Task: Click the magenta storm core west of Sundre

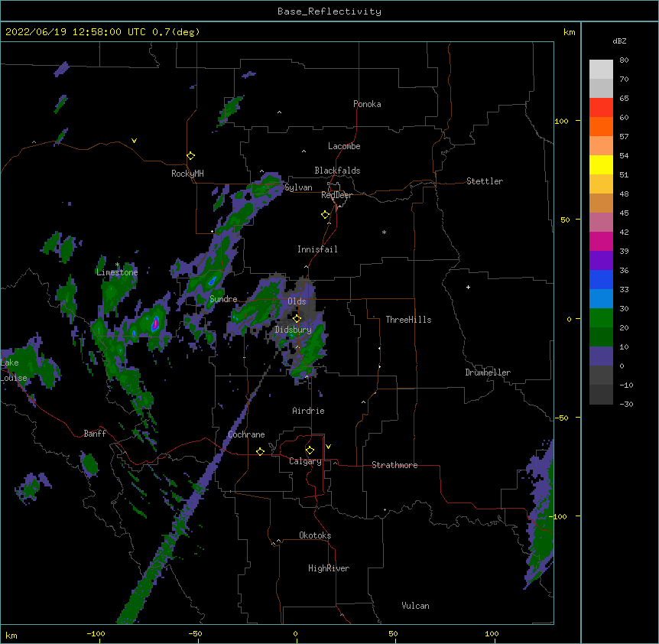Action: 155,324
